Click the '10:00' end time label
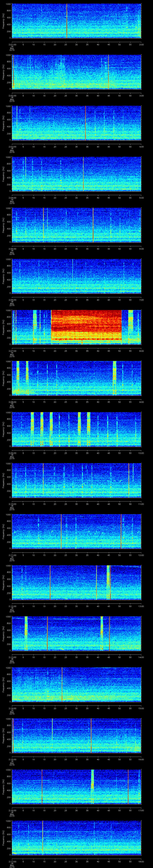The image size is (153, 868). coord(141,453)
